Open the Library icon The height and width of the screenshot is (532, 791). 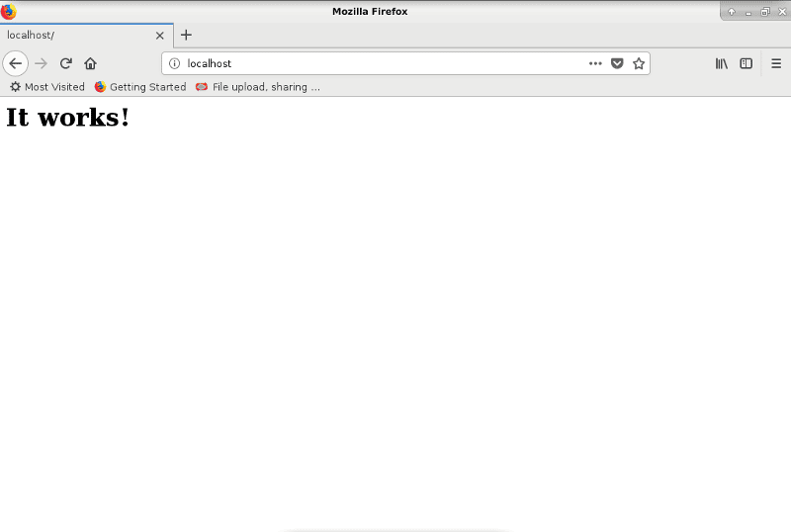[722, 63]
